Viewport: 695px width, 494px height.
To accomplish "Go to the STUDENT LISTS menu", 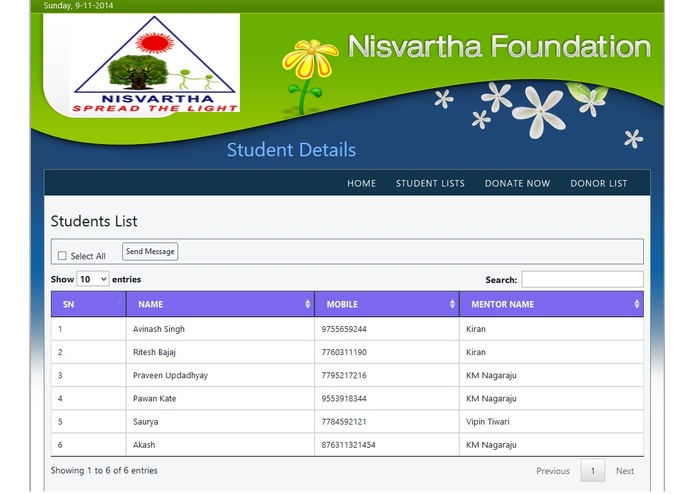I will (430, 183).
